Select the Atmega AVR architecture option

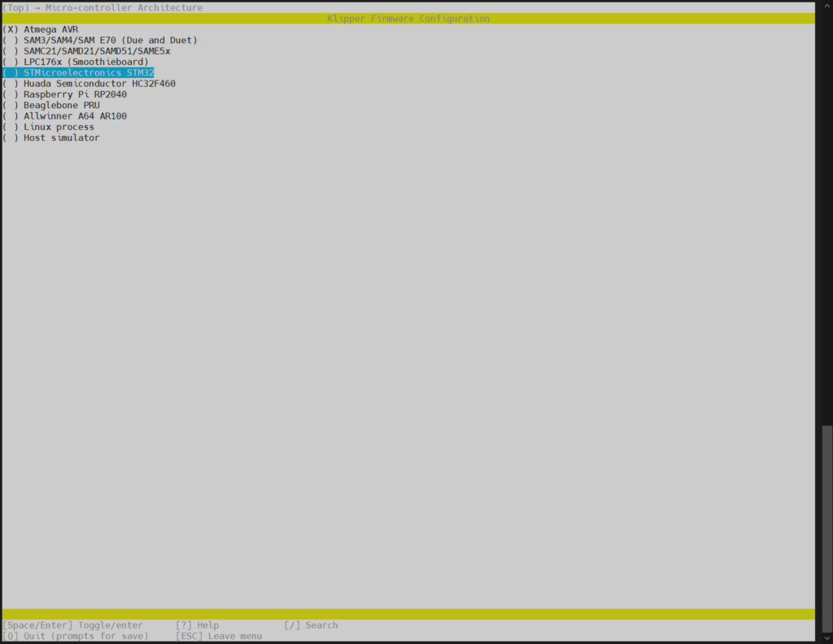point(41,29)
